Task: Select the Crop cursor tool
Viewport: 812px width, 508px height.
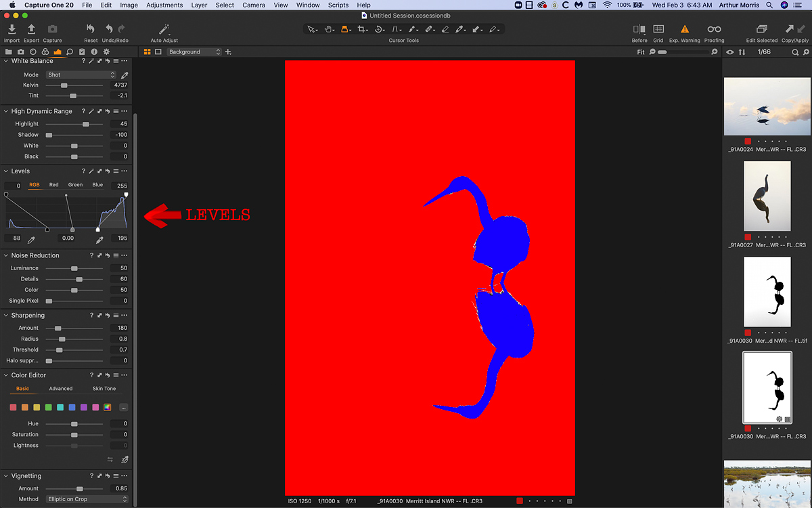Action: 363,29
